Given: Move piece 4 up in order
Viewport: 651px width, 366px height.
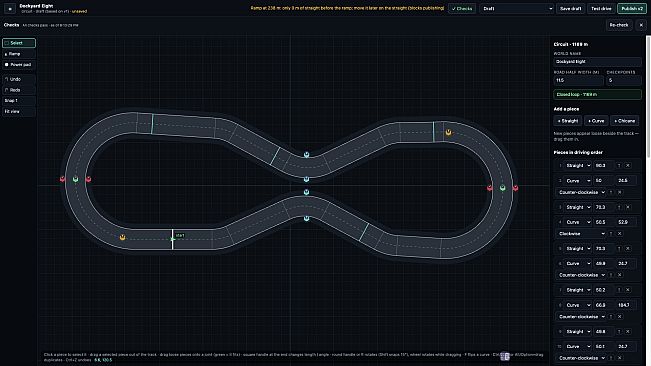Looking at the screenshot, I should pos(611,234).
